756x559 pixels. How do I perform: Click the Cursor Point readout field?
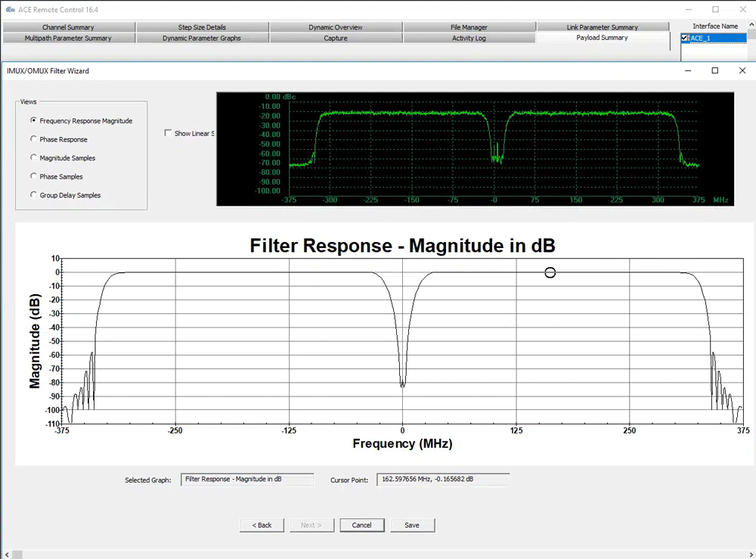tap(444, 480)
